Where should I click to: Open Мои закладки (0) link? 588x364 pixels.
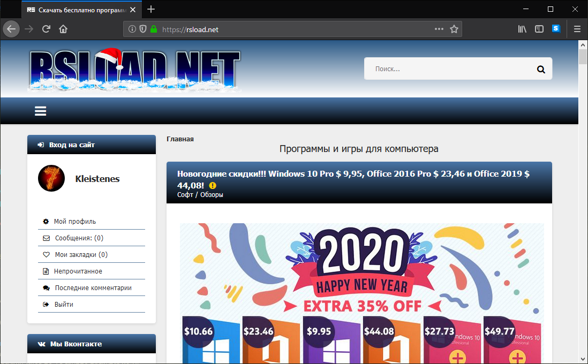[81, 255]
